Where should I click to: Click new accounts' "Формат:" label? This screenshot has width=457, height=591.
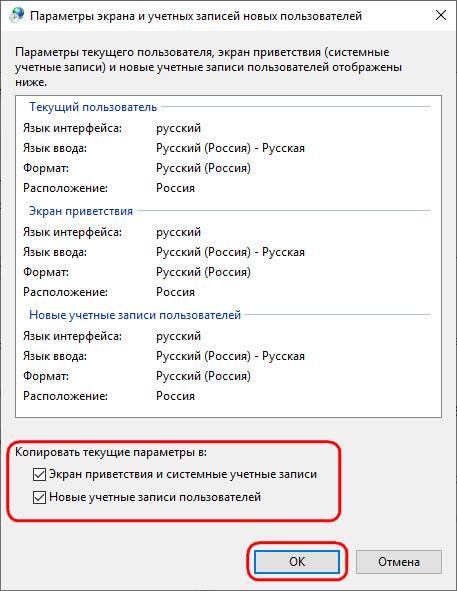click(x=46, y=376)
